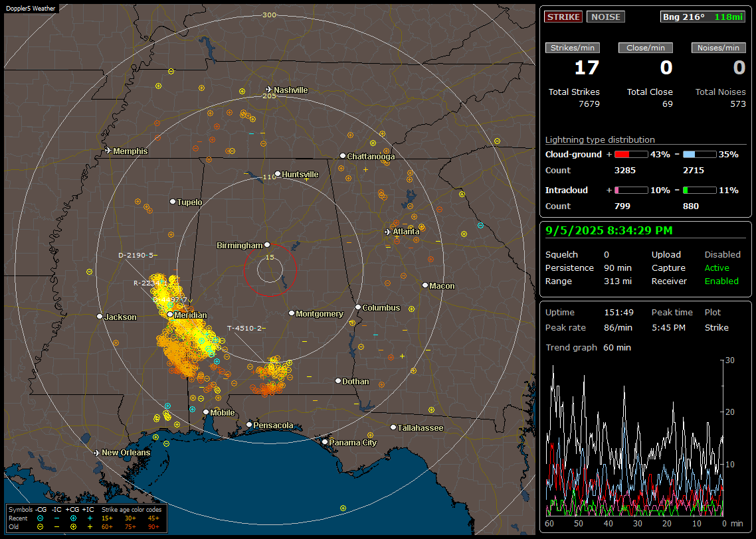Click the Capture status Active

click(716, 268)
